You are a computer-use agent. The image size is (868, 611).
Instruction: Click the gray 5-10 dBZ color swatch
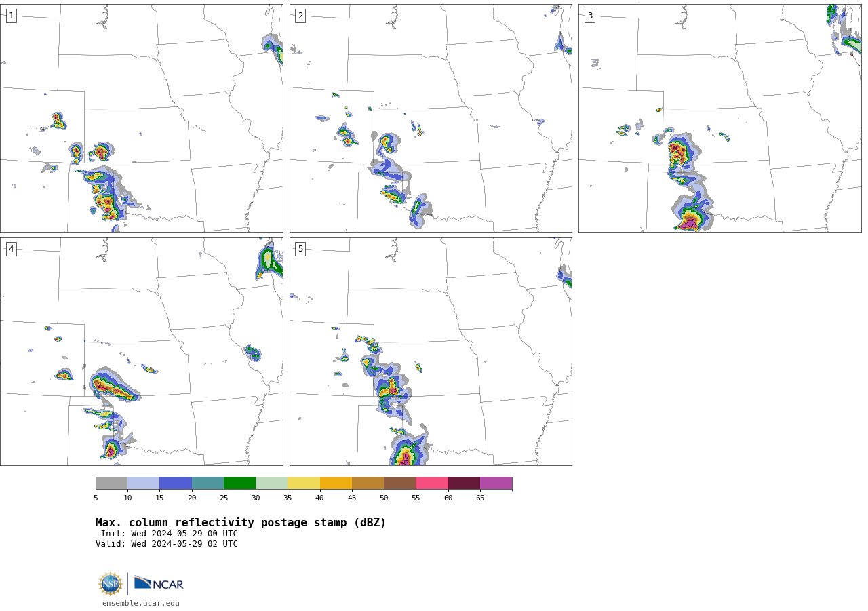111,484
